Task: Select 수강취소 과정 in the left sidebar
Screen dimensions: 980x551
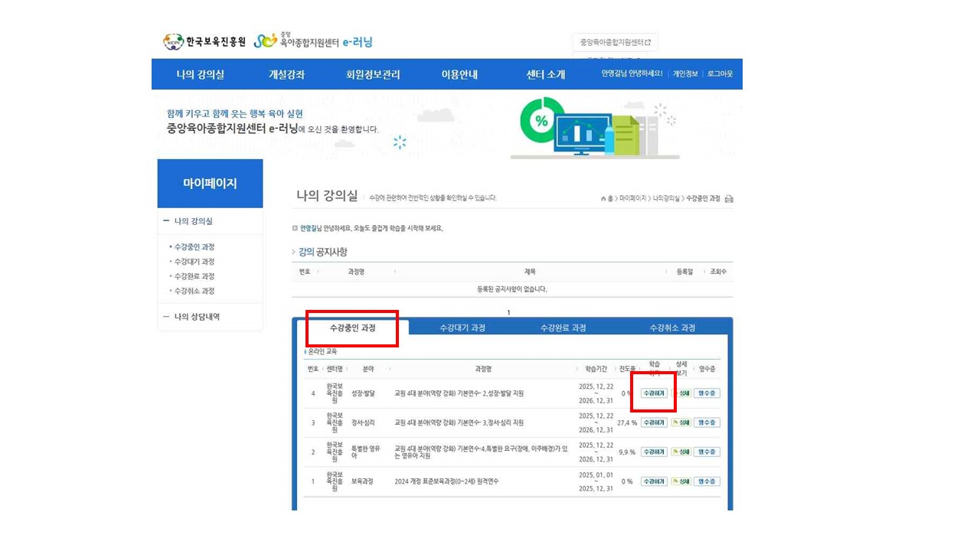Action: 194,291
